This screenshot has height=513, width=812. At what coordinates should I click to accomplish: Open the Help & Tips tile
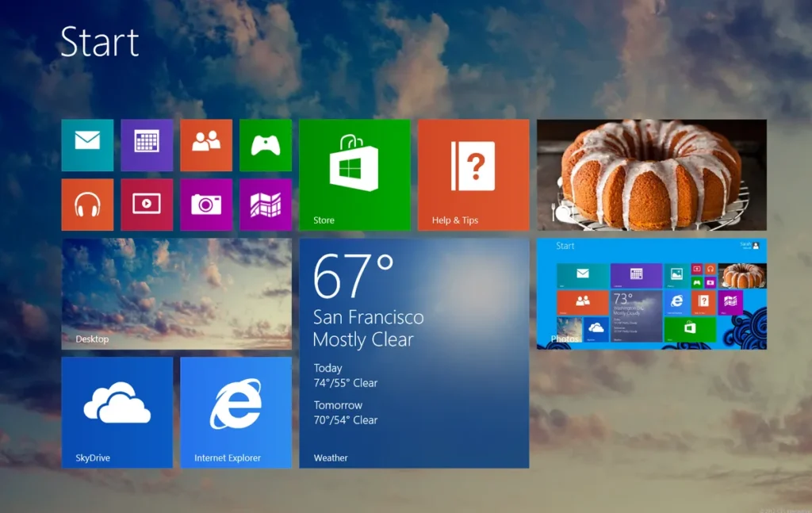point(473,174)
